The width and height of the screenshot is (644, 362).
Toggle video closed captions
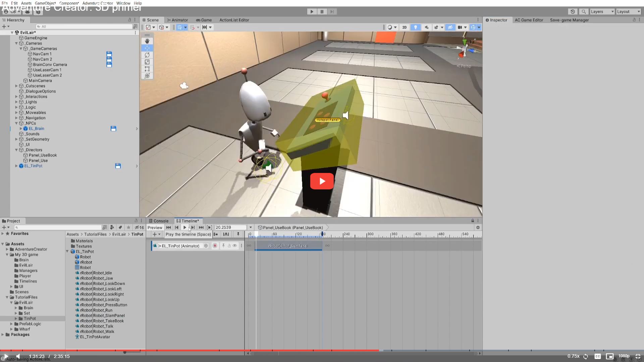598,356
